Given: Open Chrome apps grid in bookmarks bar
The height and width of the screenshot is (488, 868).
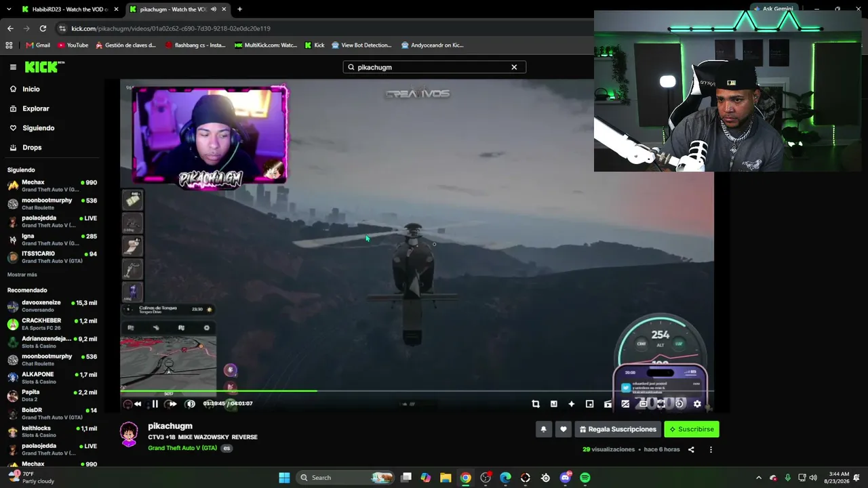Looking at the screenshot, I should 9,45.
